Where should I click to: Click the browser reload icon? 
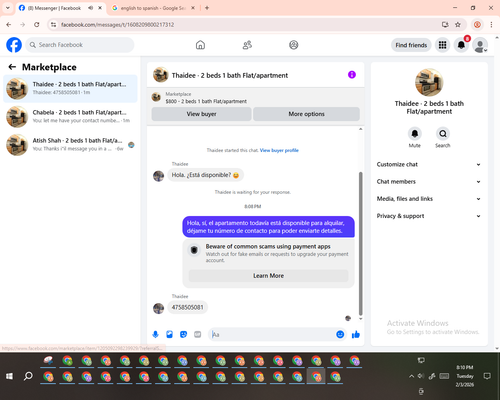[37, 25]
